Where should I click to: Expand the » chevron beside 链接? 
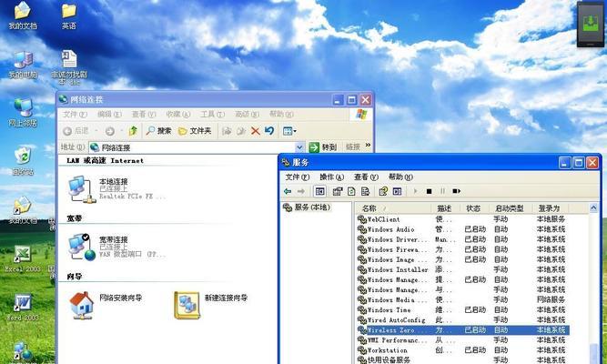click(x=368, y=146)
